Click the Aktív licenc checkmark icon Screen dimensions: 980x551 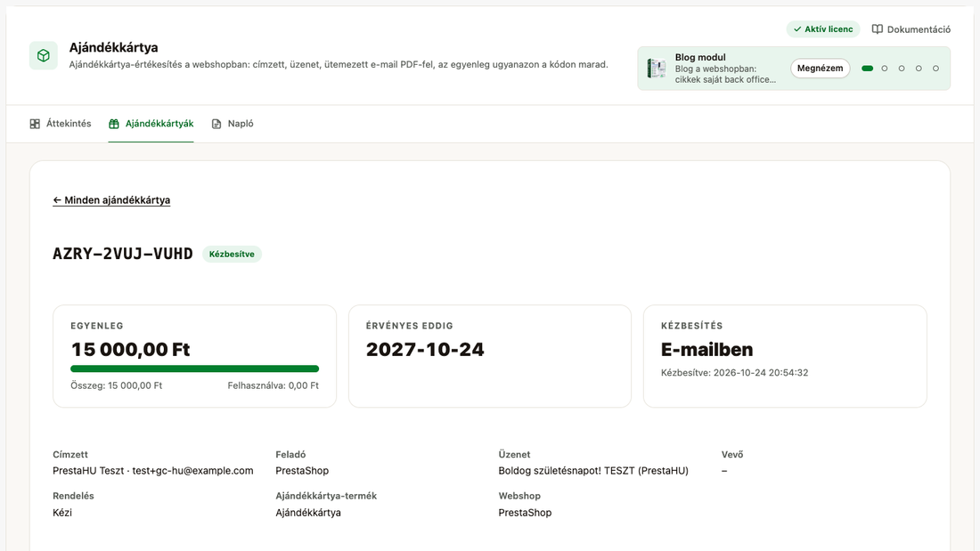[797, 29]
